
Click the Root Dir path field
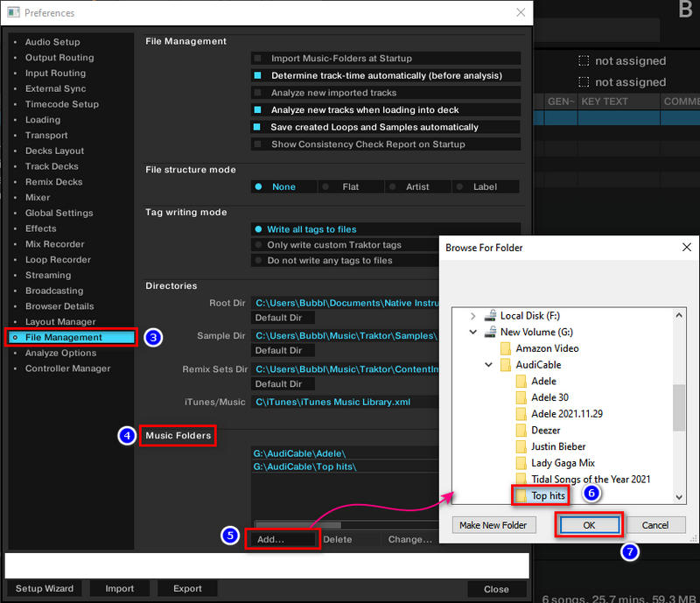coord(345,303)
